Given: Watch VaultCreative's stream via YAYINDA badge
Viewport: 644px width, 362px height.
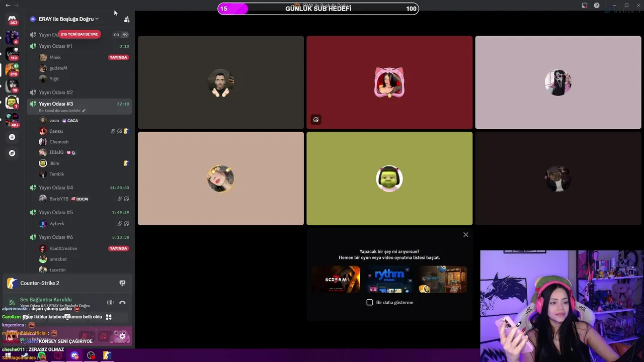Looking at the screenshot, I should point(119,248).
